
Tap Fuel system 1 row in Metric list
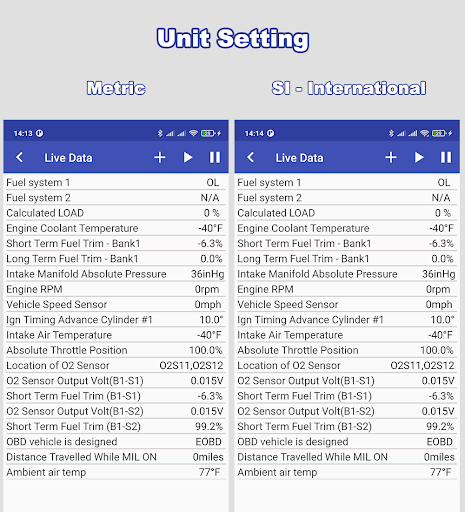coord(116,182)
